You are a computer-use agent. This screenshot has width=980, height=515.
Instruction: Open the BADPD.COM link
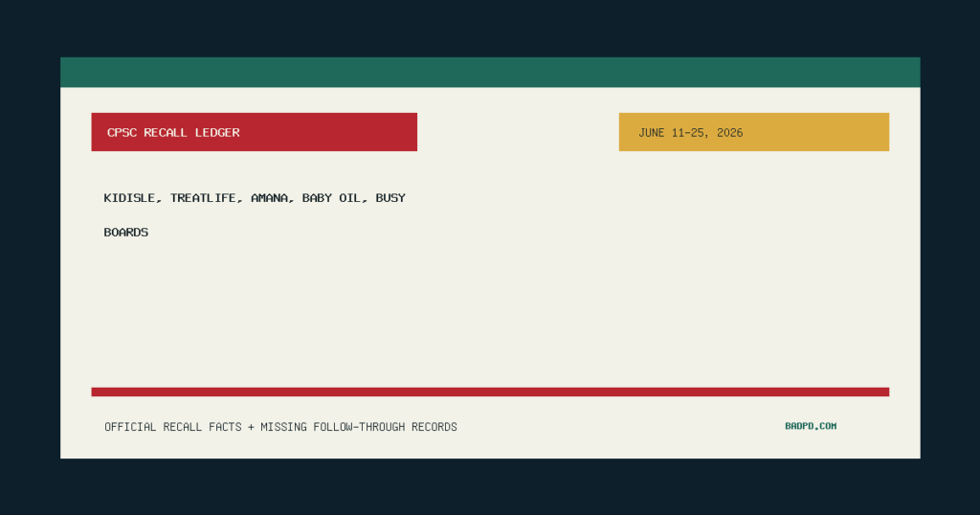pos(811,426)
